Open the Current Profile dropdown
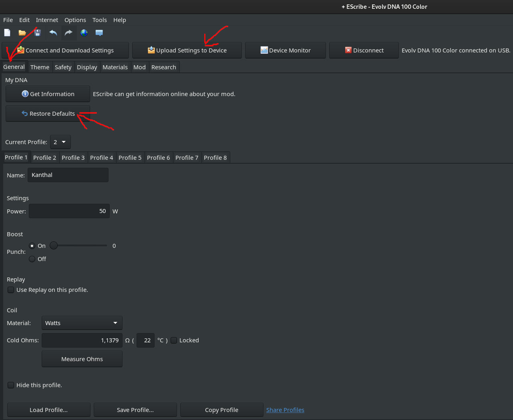Screen dimensions: 513x420 click(60, 142)
